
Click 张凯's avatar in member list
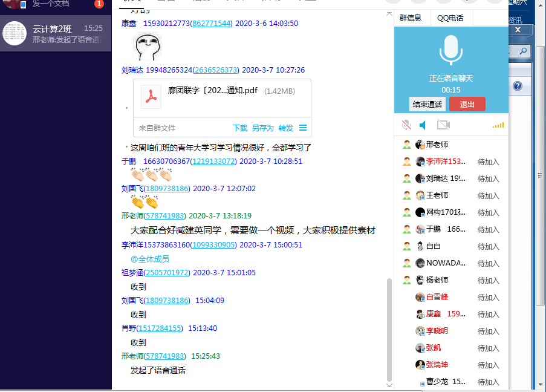point(420,348)
